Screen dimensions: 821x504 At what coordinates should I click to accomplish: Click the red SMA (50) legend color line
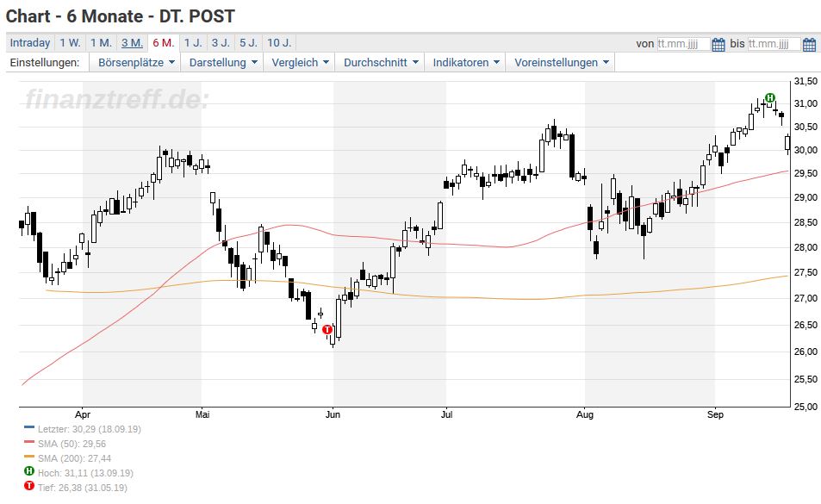click(29, 442)
